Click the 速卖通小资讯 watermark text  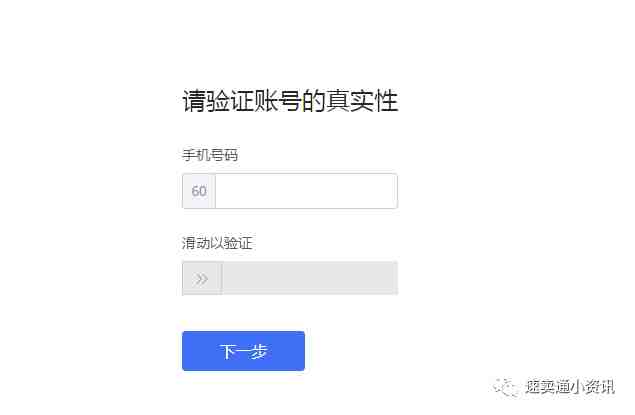pos(570,387)
